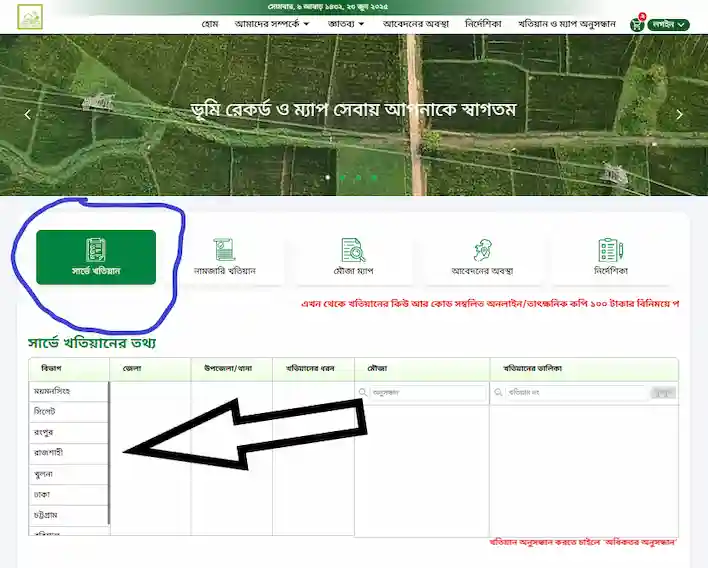The width and height of the screenshot is (708, 568).
Task: Open the নির্দেশিকা card with checklist icon
Action: (611, 257)
